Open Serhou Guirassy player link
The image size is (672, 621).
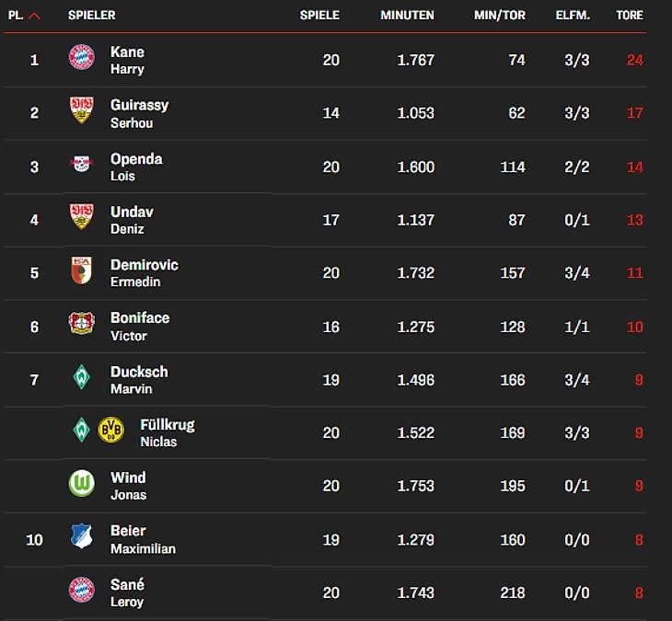(139, 113)
